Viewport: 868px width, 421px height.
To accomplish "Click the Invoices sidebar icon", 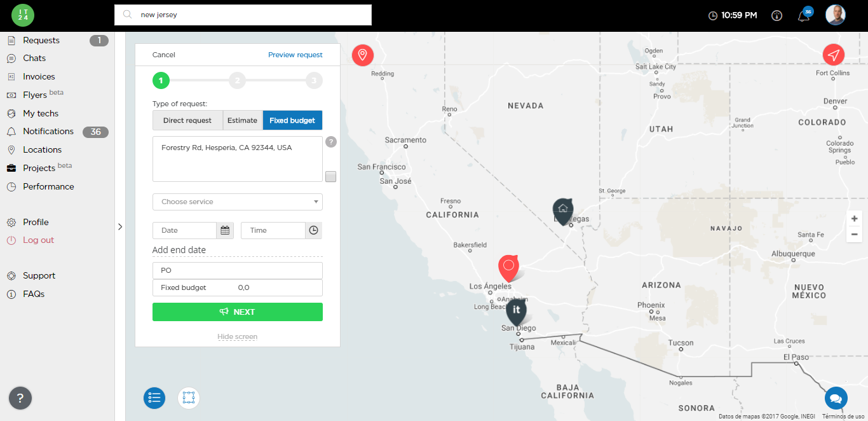I will (x=11, y=76).
